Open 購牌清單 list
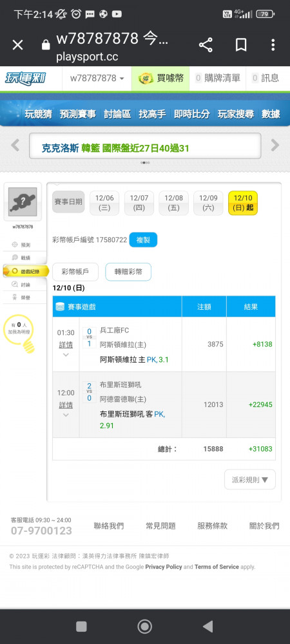This screenshot has width=290, height=644. pyautogui.click(x=218, y=78)
